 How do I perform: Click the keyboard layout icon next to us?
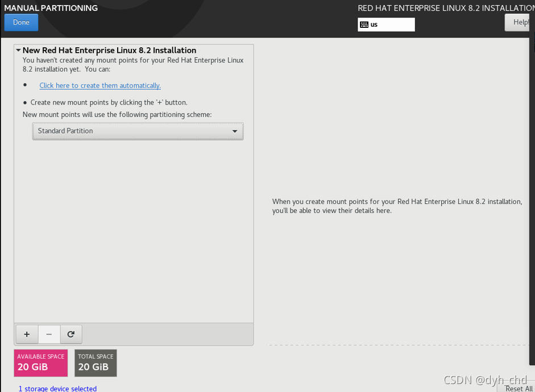(364, 24)
